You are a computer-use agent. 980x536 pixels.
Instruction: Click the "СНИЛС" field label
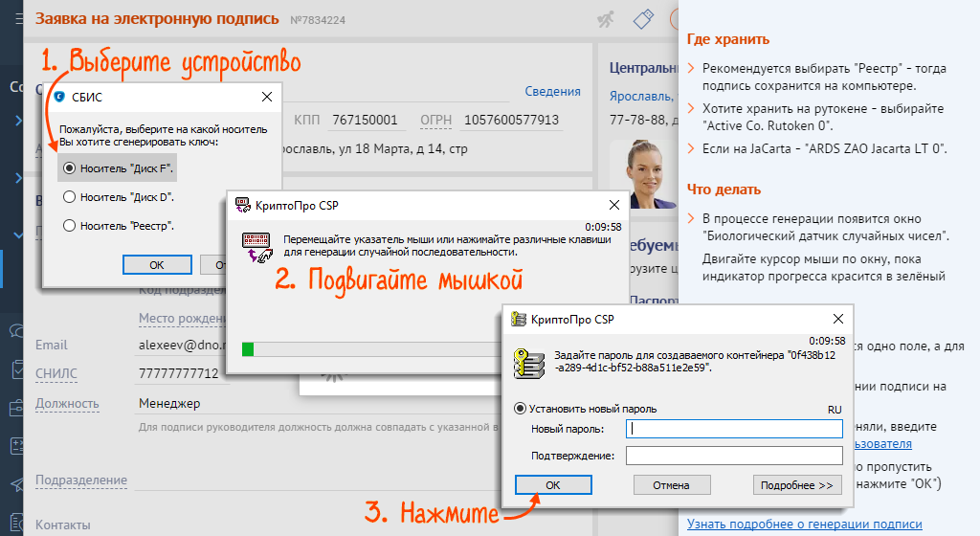click(56, 373)
